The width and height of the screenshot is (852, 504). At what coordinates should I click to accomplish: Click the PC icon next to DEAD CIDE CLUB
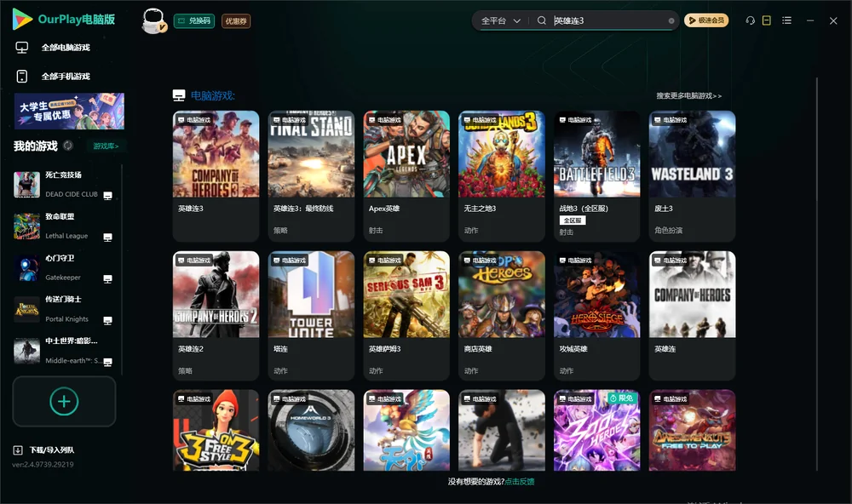(107, 196)
